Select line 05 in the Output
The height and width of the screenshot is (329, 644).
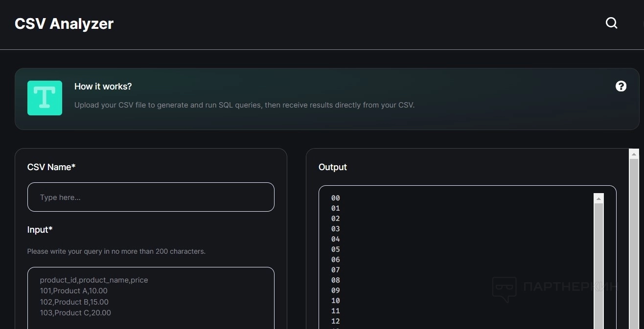[x=335, y=249]
